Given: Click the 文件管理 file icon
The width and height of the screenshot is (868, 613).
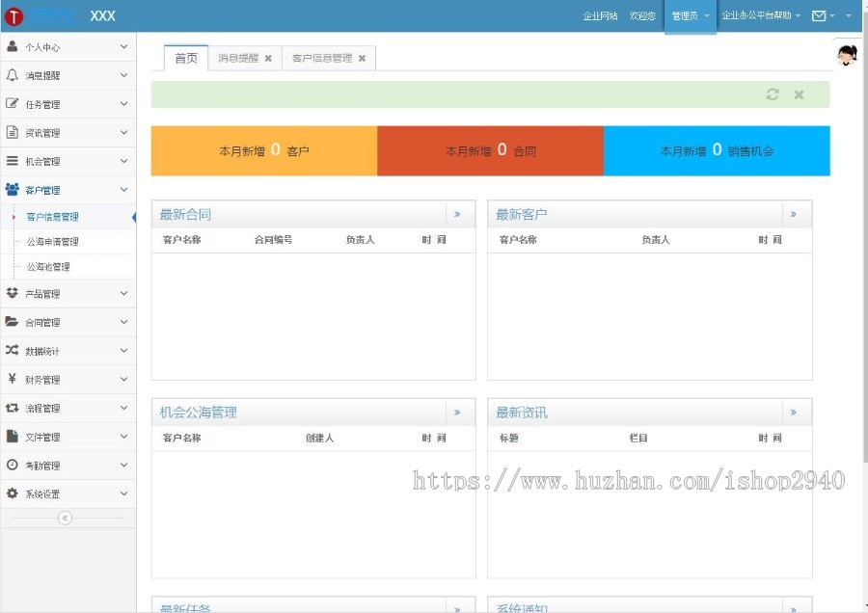Looking at the screenshot, I should tap(12, 436).
